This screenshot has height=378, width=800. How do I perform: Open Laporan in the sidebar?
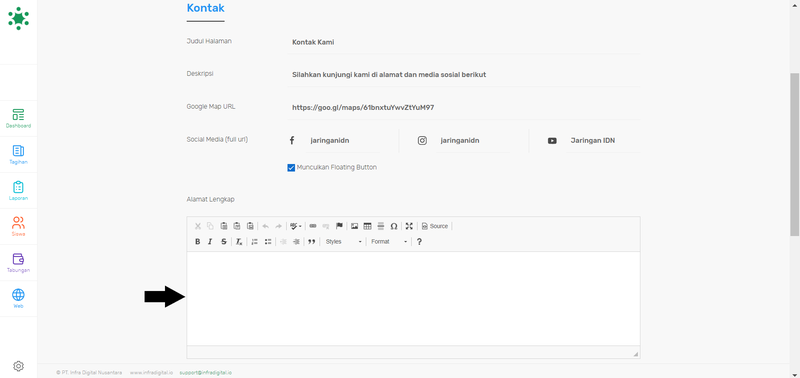click(18, 191)
